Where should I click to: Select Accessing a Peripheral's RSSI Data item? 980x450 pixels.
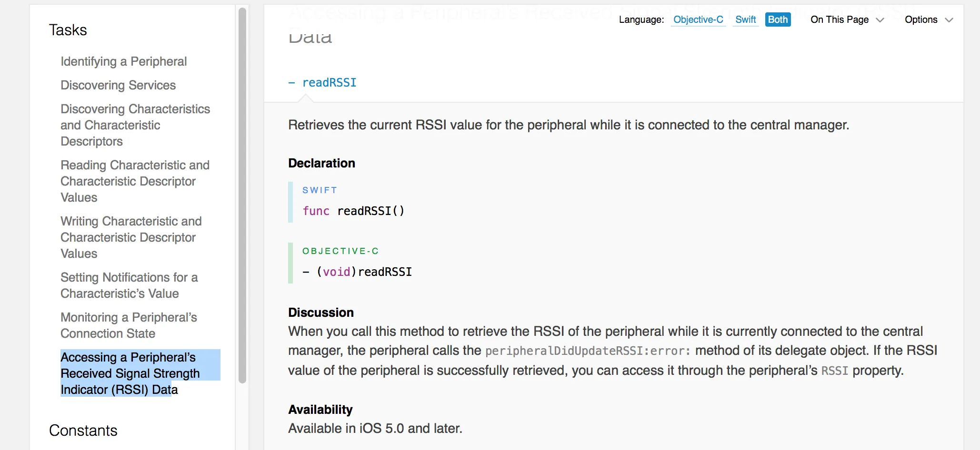coord(130,373)
